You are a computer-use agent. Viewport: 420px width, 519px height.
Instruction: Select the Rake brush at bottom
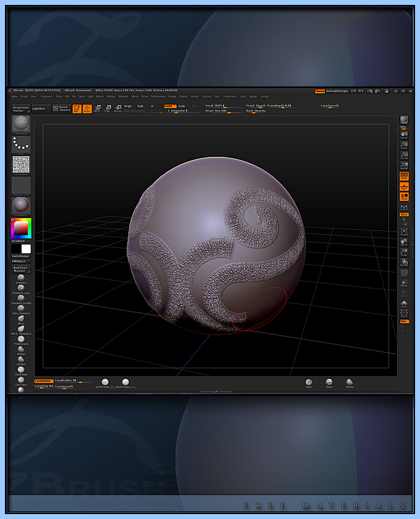(309, 382)
